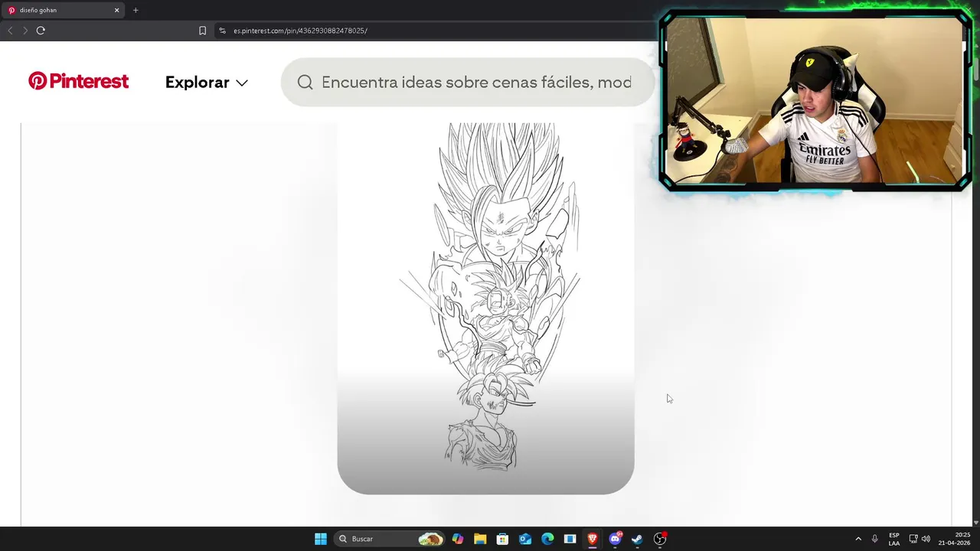Open the Gohan sketch pin image
The height and width of the screenshot is (551, 980).
(x=485, y=308)
